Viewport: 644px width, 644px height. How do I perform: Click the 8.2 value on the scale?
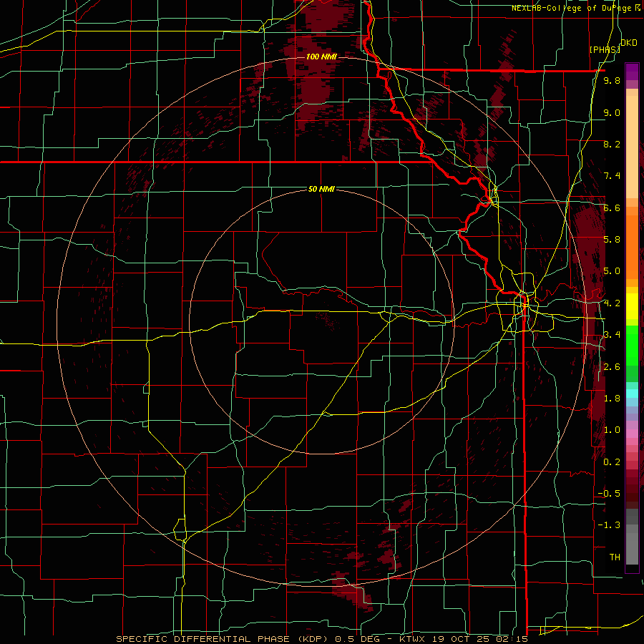coord(612,144)
